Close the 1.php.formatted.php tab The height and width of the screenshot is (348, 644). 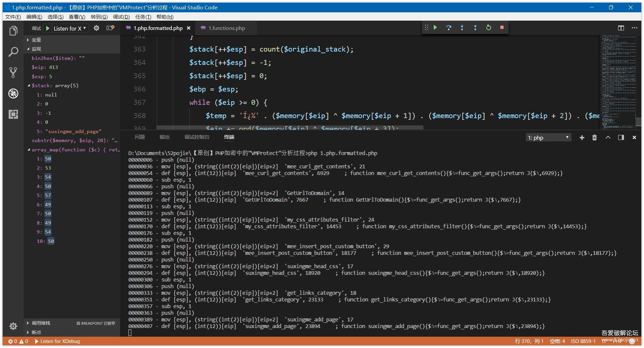(189, 28)
